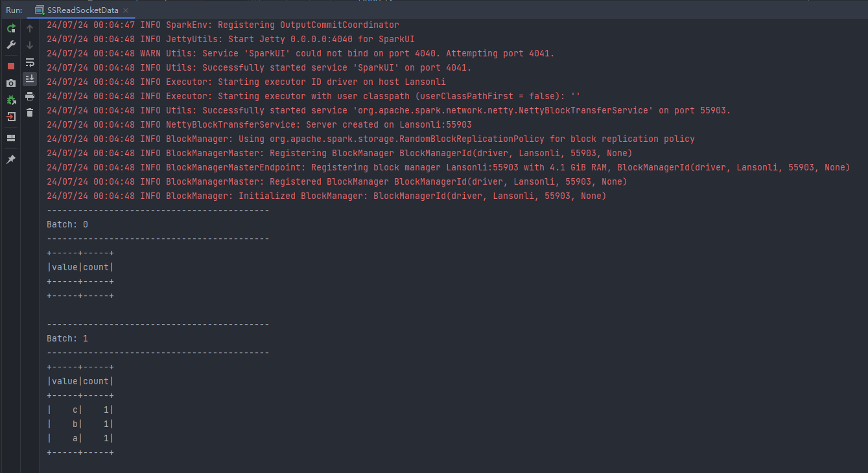The width and height of the screenshot is (868, 473).
Task: Pin the Run tab
Action: coord(11,159)
